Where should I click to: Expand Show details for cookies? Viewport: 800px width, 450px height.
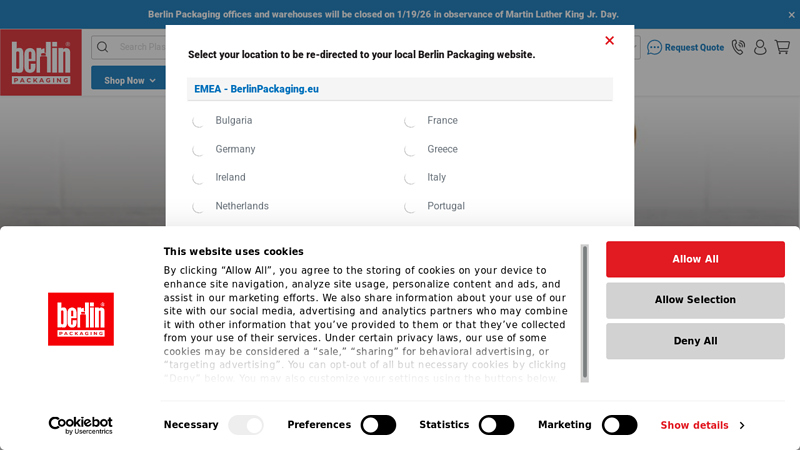pyautogui.click(x=701, y=425)
